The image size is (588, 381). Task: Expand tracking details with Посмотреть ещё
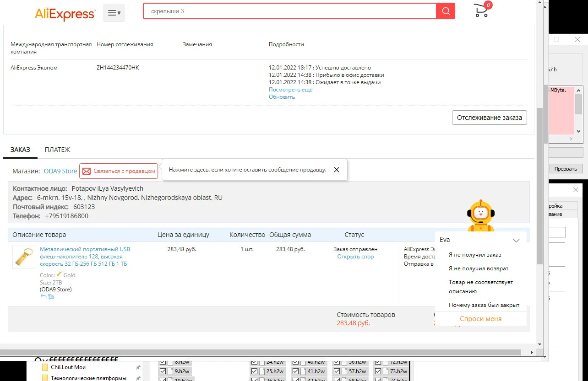290,90
